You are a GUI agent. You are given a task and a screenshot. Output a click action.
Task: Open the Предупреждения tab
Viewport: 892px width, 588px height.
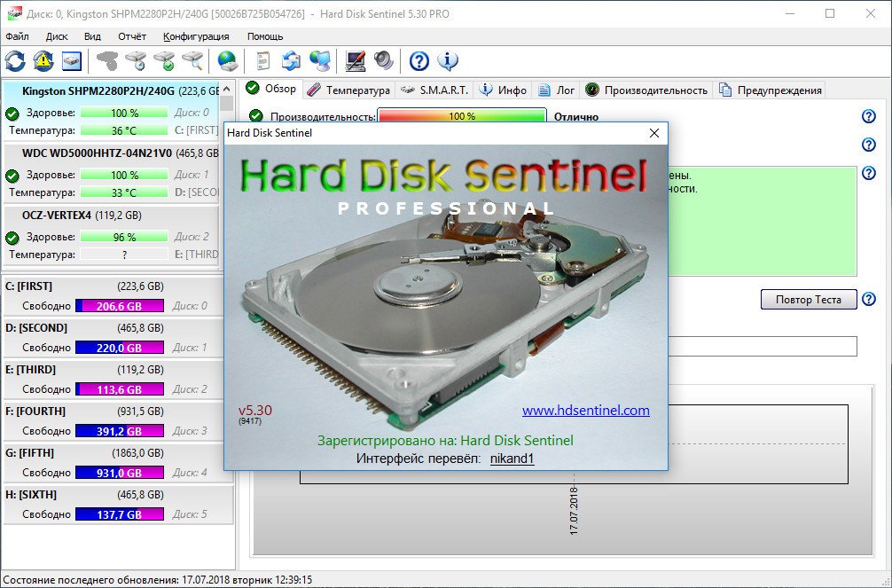pos(771,90)
